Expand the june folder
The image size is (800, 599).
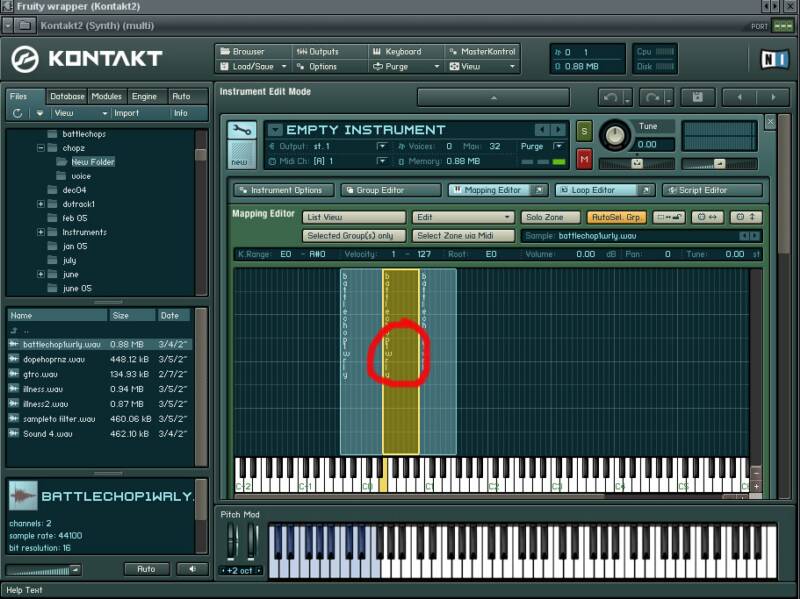(40, 274)
